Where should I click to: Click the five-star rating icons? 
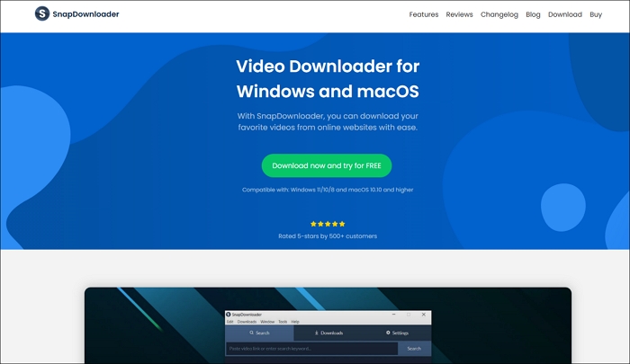[328, 224]
